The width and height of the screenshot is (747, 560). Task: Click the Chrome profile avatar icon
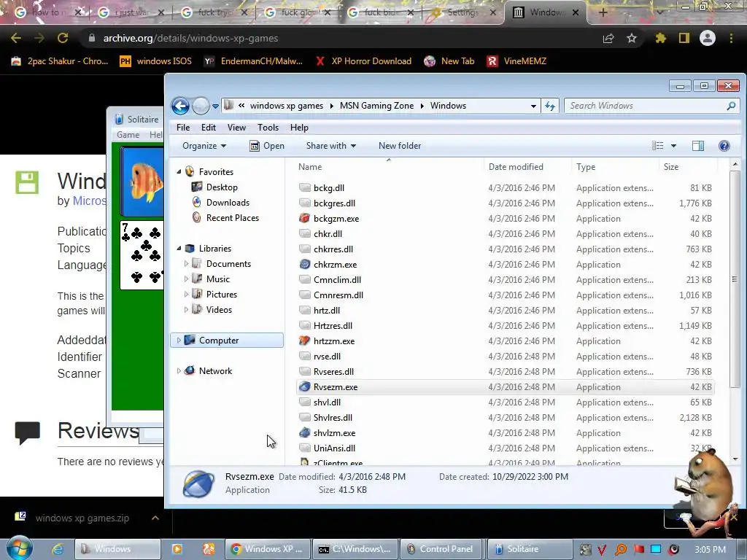tap(708, 38)
